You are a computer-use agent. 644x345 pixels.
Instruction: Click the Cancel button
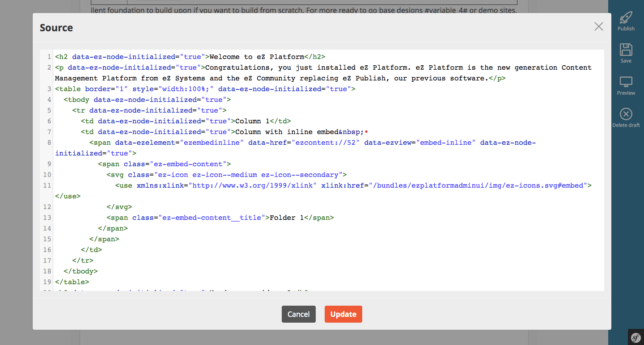click(299, 314)
